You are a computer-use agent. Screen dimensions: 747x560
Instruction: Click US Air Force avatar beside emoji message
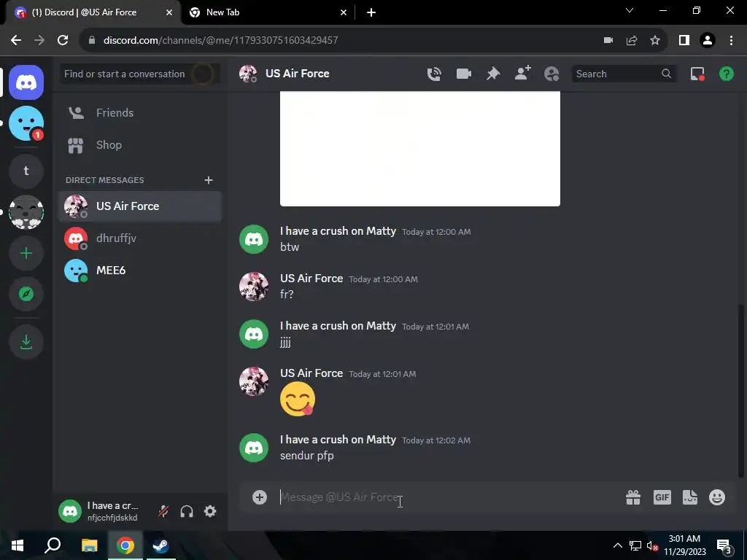253,381
